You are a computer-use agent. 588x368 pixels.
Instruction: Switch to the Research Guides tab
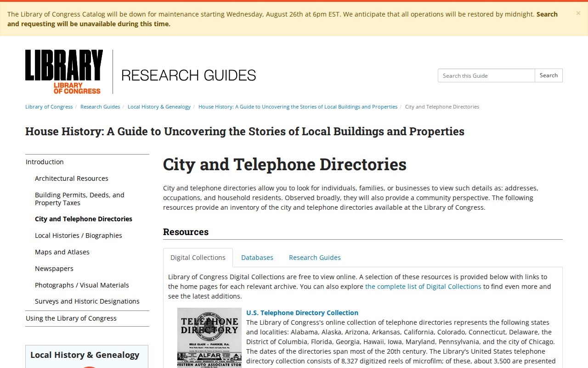coord(315,258)
